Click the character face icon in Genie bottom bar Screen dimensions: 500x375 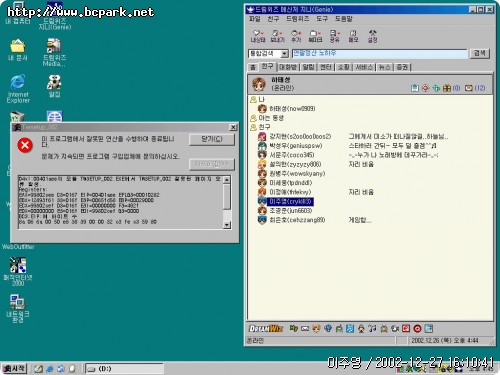point(316,329)
